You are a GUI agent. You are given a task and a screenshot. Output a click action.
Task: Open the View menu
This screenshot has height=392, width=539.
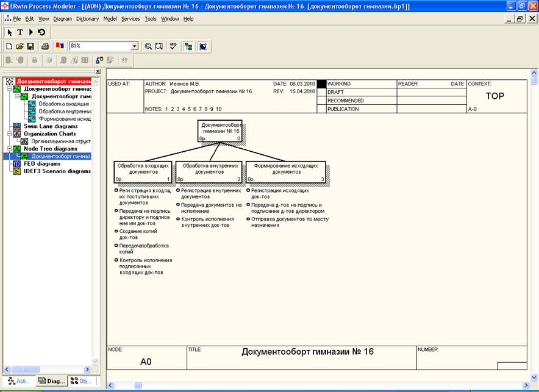tap(44, 19)
